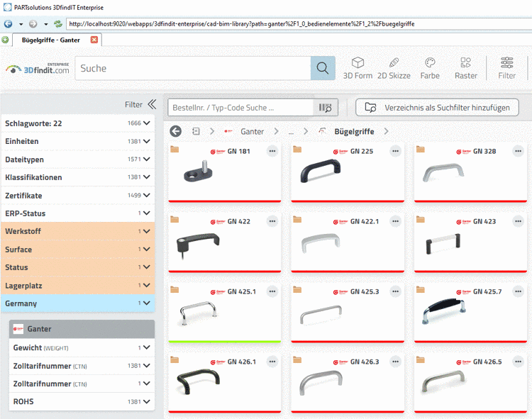Open the GN 425.7 handle thumbnail

pos(444,311)
